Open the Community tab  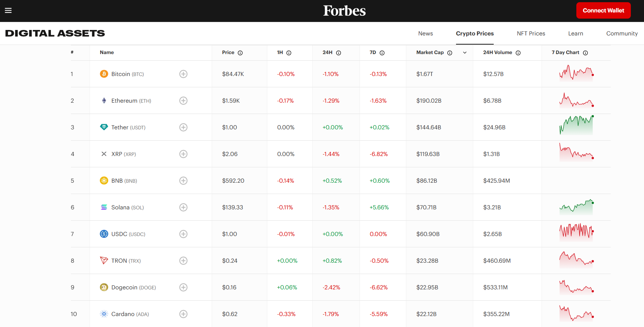pos(622,34)
